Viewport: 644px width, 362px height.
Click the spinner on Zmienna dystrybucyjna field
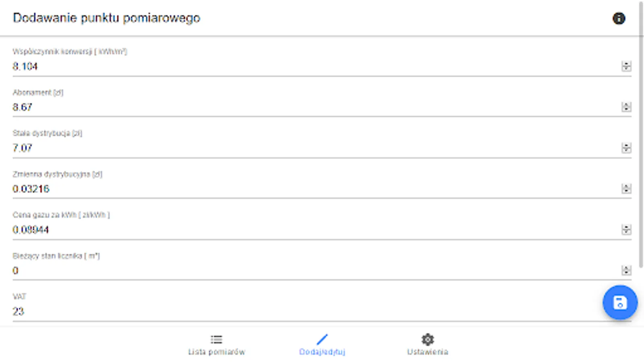click(626, 189)
